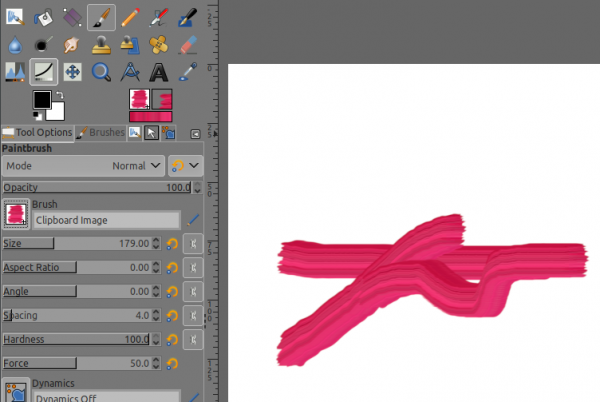
Task: Select the Eraser tool
Action: click(x=188, y=45)
